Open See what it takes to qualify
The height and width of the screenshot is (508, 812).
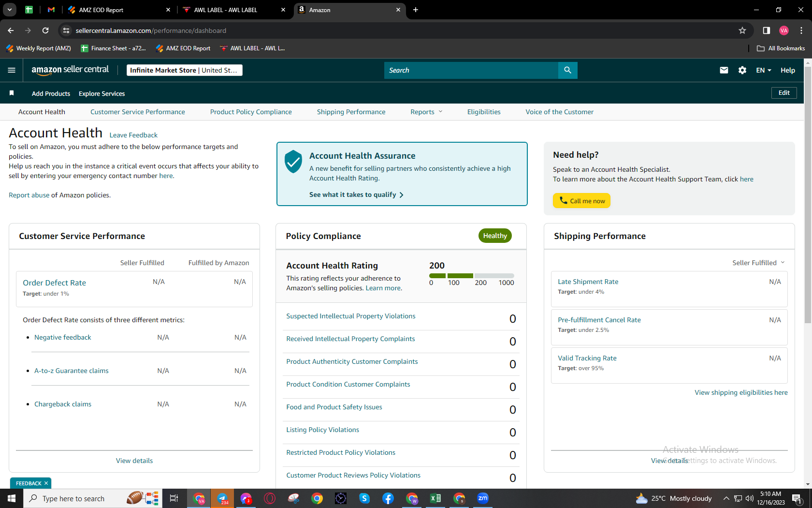pyautogui.click(x=357, y=194)
